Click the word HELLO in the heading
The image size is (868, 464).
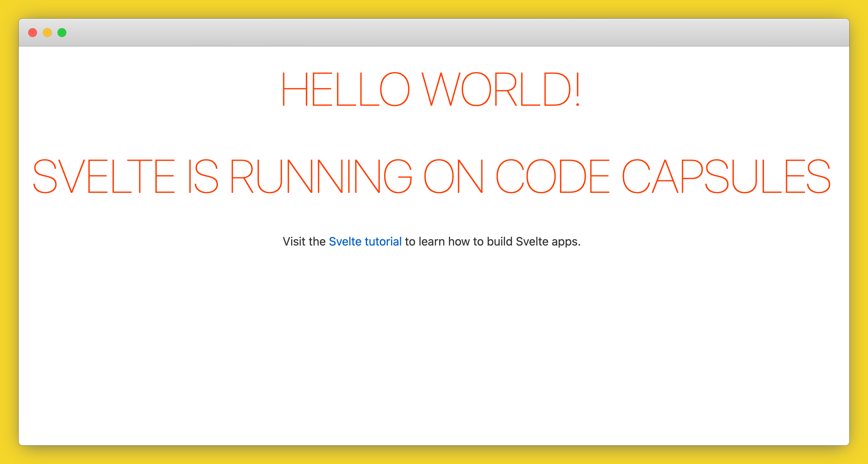[x=346, y=89]
